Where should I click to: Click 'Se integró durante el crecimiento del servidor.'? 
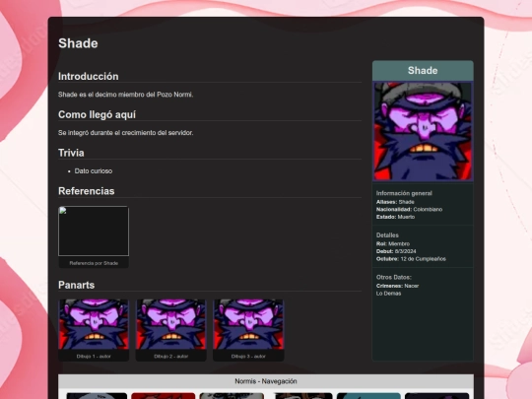(x=125, y=133)
